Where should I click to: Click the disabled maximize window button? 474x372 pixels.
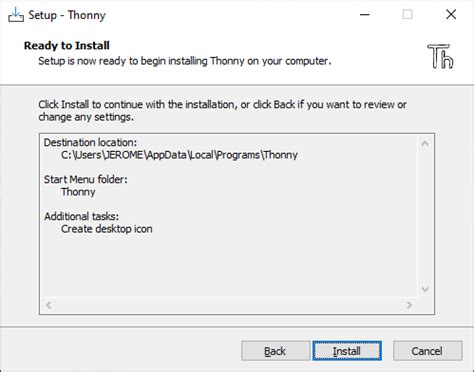pyautogui.click(x=407, y=15)
